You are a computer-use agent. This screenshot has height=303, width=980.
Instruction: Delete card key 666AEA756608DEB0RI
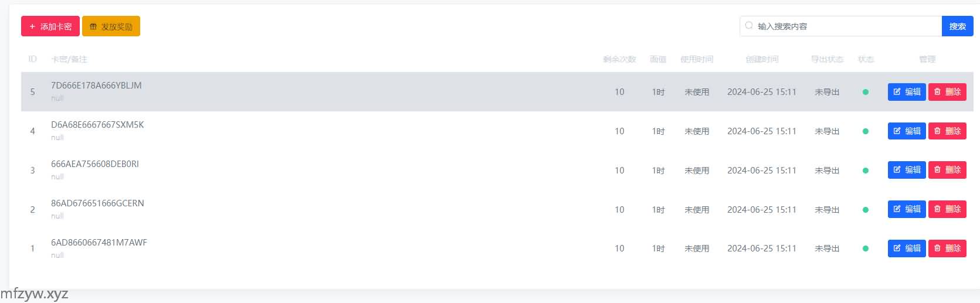coord(947,170)
